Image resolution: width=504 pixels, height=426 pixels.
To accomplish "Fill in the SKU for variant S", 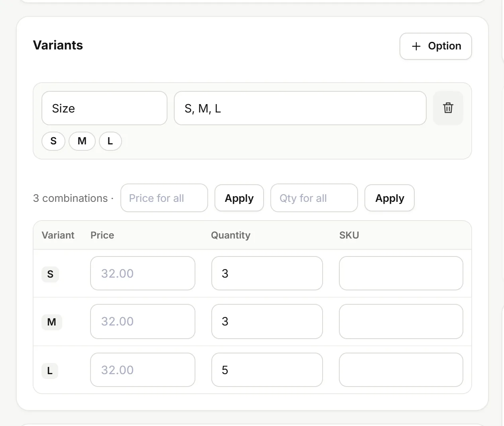I will coord(401,273).
